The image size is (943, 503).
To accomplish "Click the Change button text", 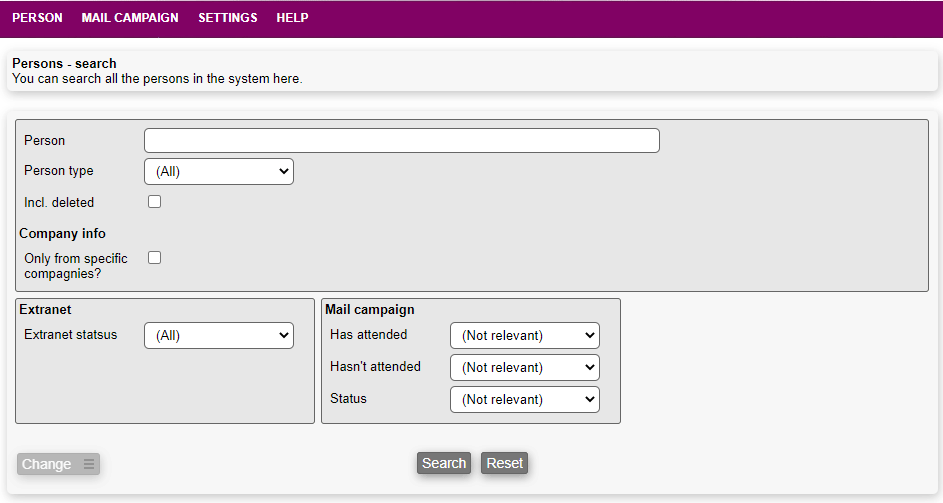I will point(47,464).
